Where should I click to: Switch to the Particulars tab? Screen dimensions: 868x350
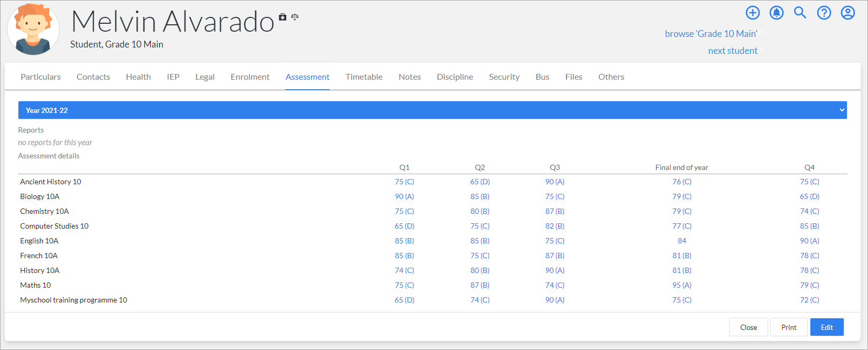(x=41, y=77)
